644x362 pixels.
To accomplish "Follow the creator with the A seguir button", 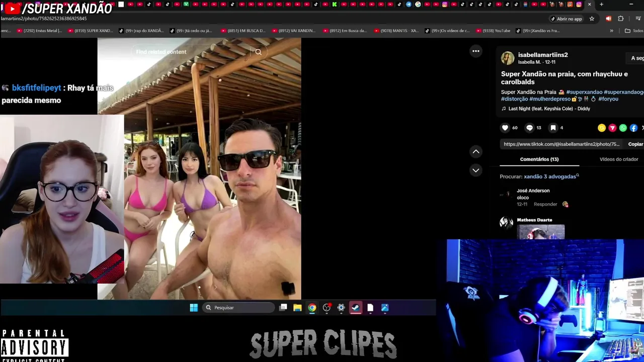I will pos(636,58).
